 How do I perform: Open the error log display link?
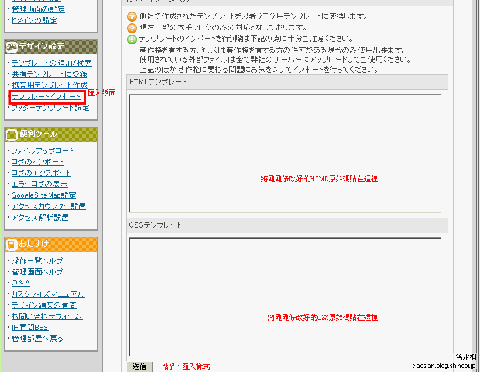(40, 184)
